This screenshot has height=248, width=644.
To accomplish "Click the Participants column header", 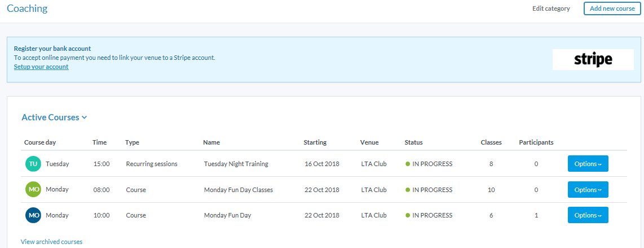I will pos(536,142).
